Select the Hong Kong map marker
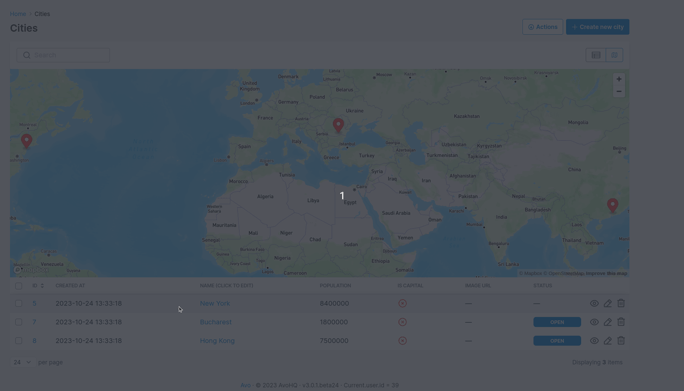Viewport: 684px width, 391px height. (x=612, y=205)
